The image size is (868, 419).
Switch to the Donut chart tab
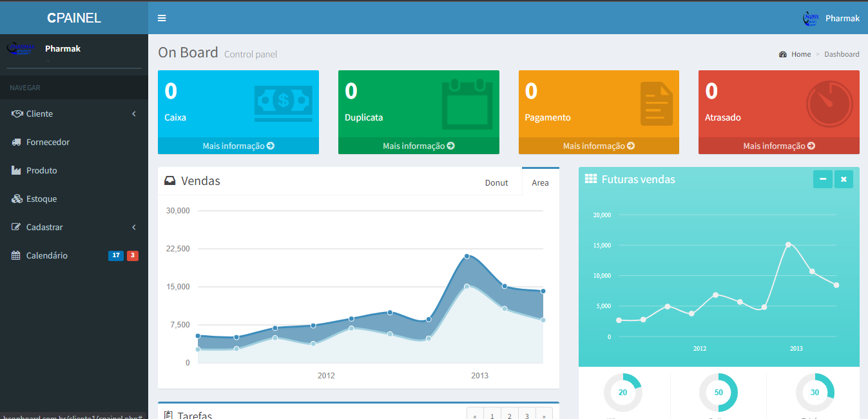(x=496, y=182)
